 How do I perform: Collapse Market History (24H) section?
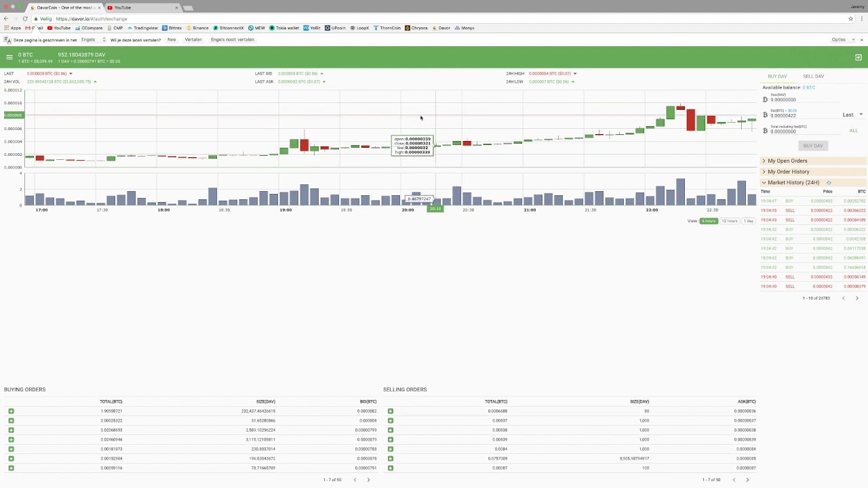click(x=813, y=182)
